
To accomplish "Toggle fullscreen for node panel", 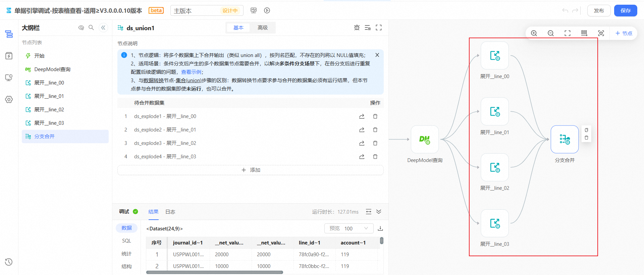I will (x=379, y=28).
